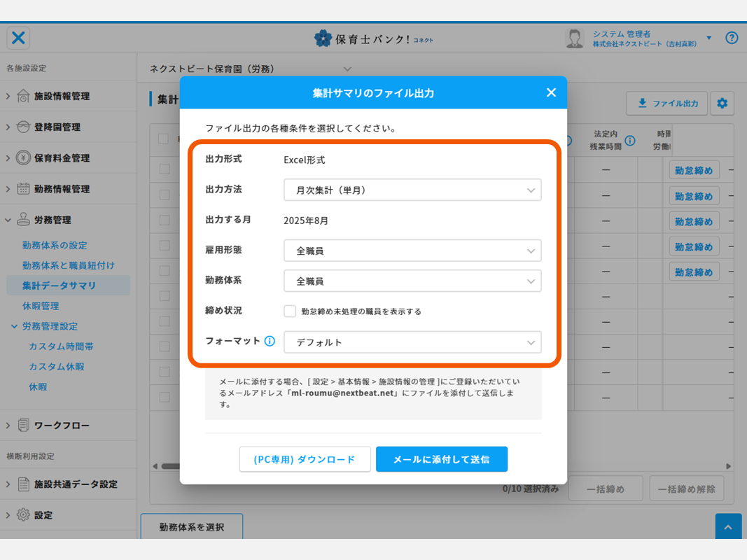Open the 雇用形態 dropdown
This screenshot has height=560, width=747.
412,251
